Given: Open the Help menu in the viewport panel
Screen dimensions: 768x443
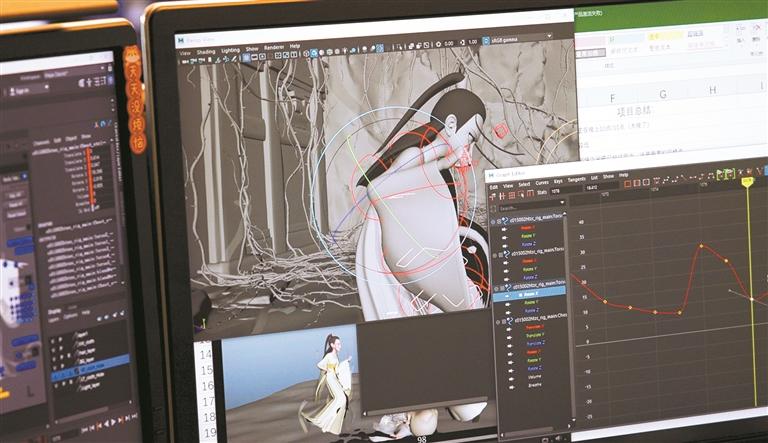Looking at the screenshot, I should (295, 46).
